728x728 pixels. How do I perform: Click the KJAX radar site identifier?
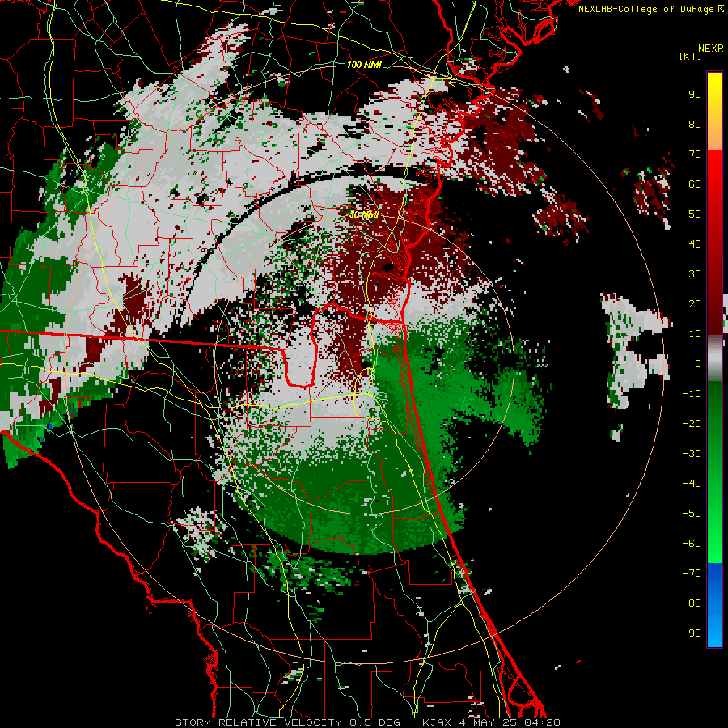437,722
